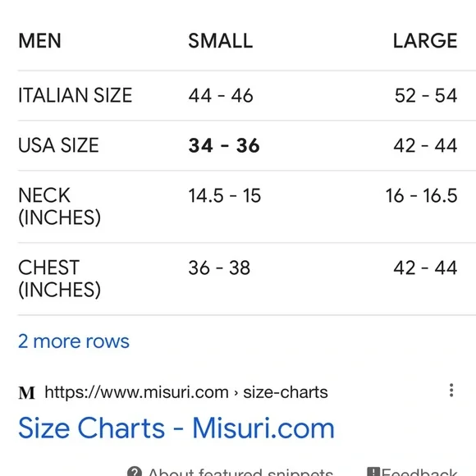Select the MEN column header

39,41
